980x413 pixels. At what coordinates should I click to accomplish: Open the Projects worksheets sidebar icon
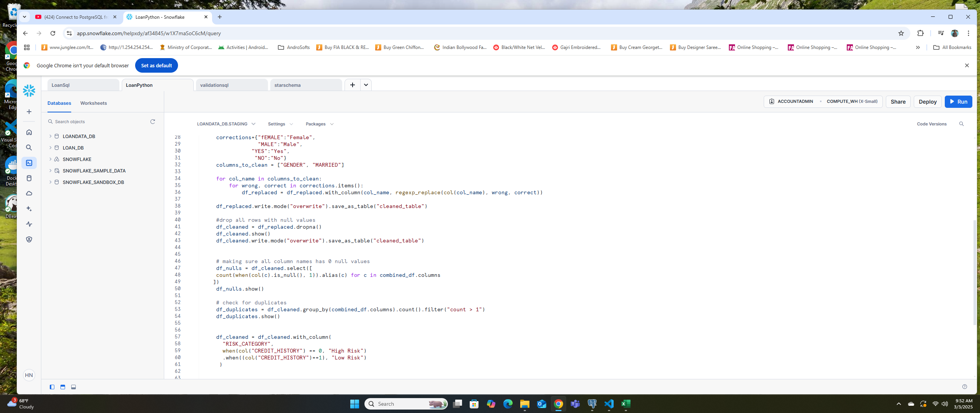click(29, 163)
